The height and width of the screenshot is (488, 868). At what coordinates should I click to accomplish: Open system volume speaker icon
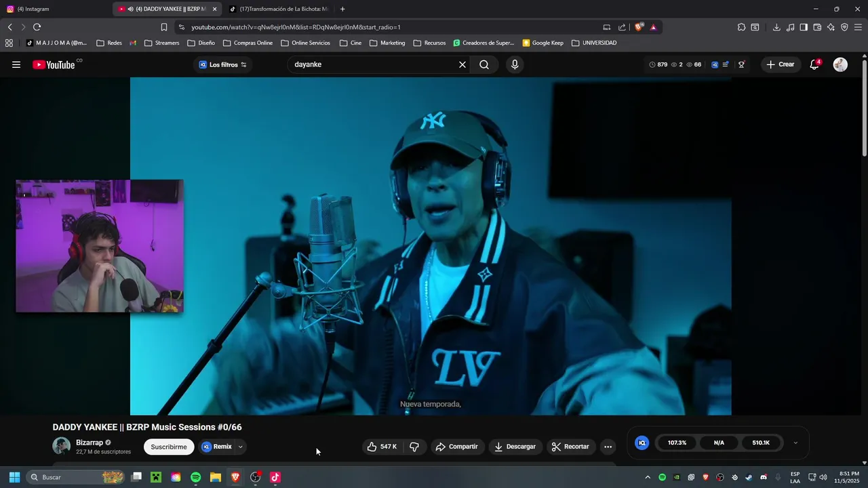[x=824, y=477]
